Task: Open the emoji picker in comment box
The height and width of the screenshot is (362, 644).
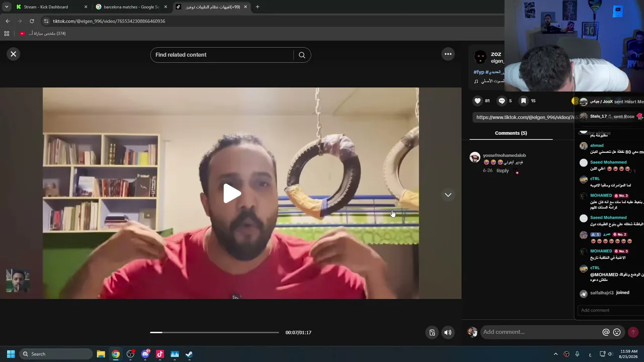Action: [x=617, y=332]
